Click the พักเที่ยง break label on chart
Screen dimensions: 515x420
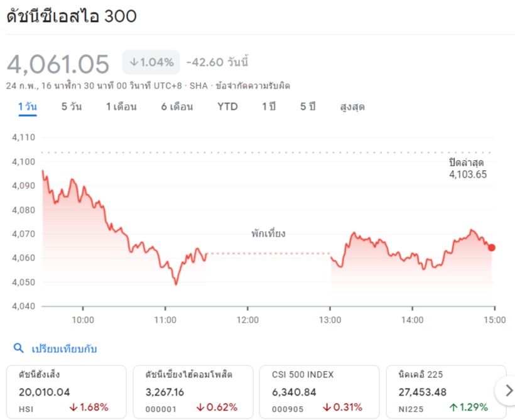(268, 234)
